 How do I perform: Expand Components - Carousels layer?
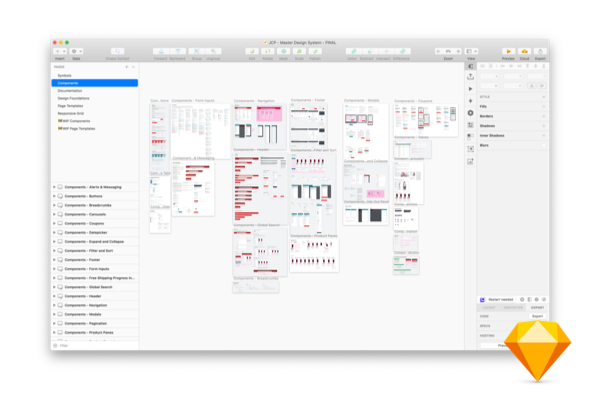point(54,214)
